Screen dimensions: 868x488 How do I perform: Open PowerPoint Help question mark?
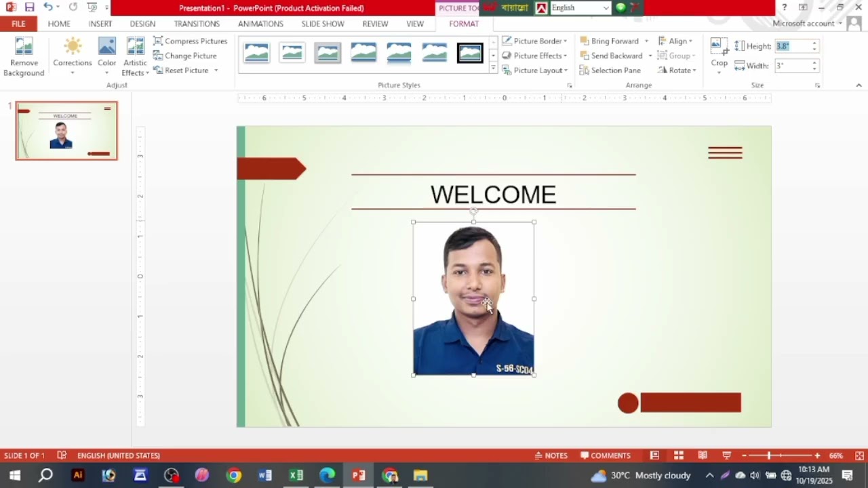[785, 7]
